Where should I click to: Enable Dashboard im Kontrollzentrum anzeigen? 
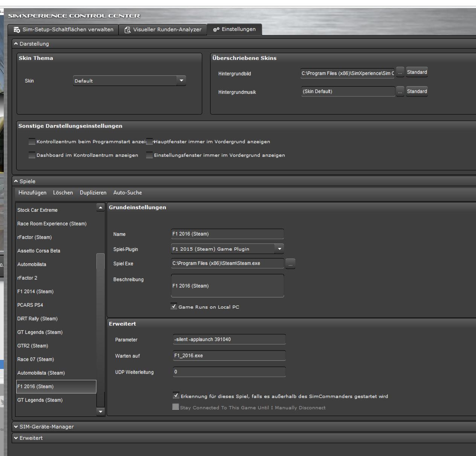[32, 155]
